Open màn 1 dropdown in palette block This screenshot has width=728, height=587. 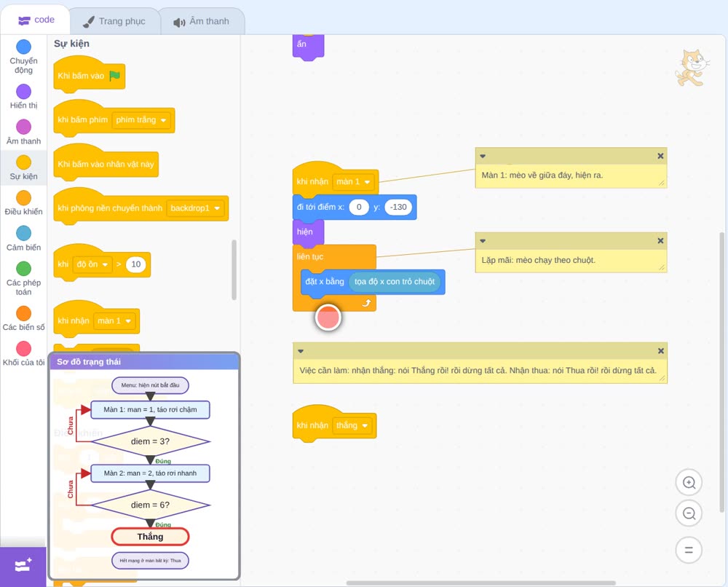point(114,321)
